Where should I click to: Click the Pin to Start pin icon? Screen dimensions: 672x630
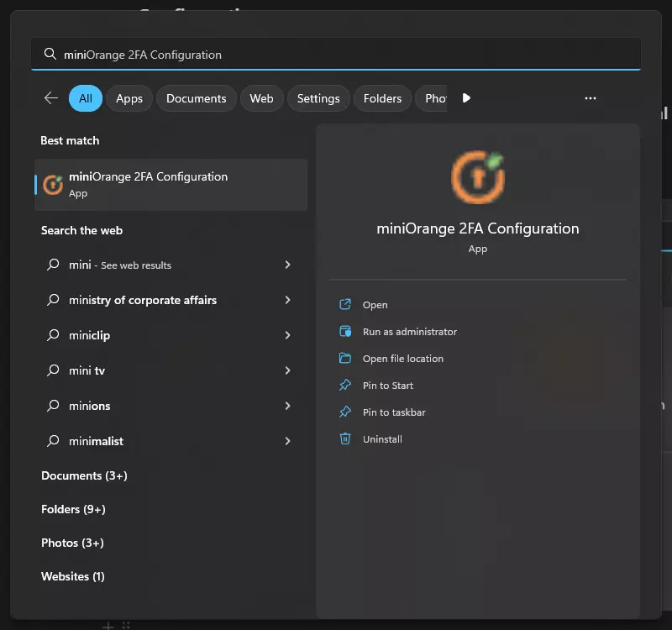344,386
